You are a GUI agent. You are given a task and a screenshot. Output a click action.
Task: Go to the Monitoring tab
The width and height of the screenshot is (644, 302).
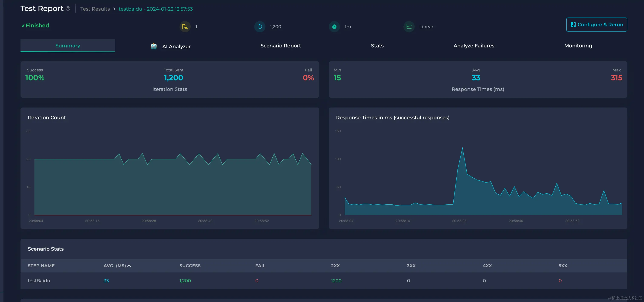pyautogui.click(x=578, y=46)
